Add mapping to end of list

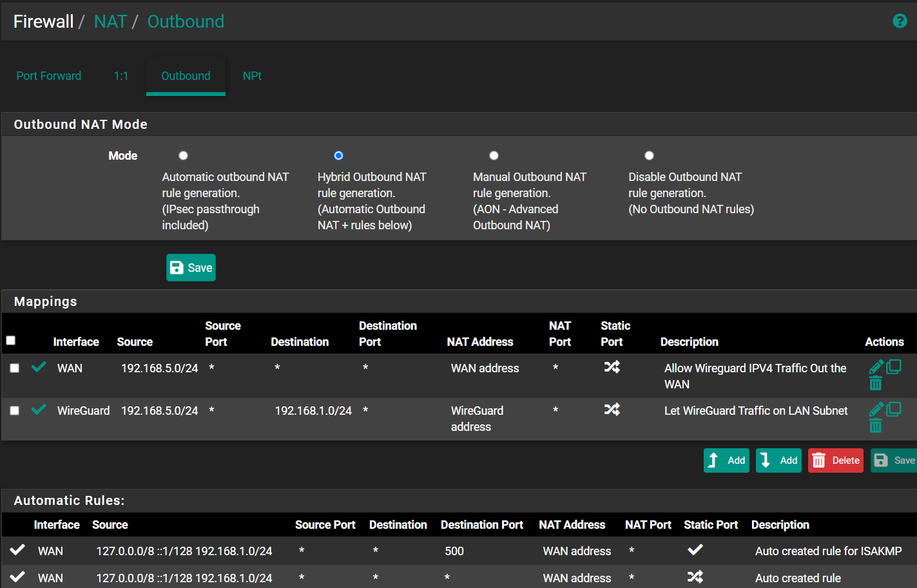[x=778, y=460]
